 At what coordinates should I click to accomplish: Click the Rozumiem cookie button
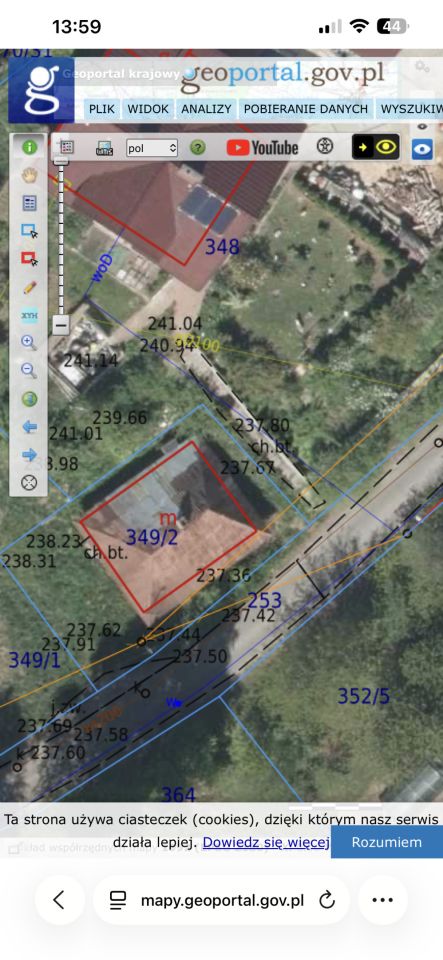(387, 842)
